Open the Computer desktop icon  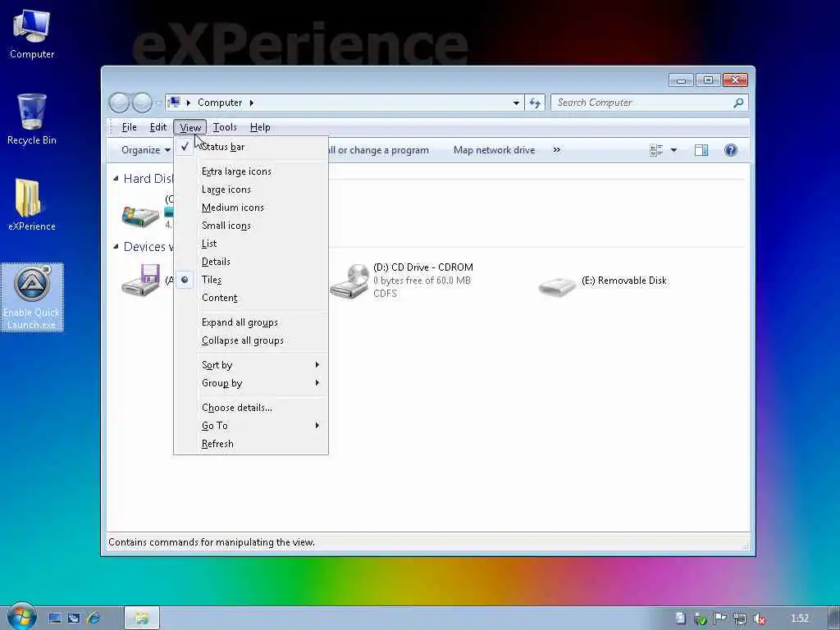point(32,34)
